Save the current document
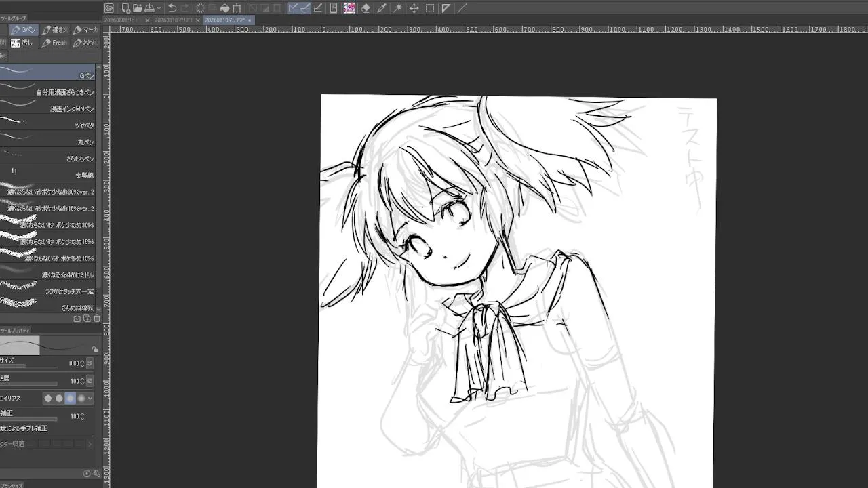The height and width of the screenshot is (488, 868). (149, 8)
